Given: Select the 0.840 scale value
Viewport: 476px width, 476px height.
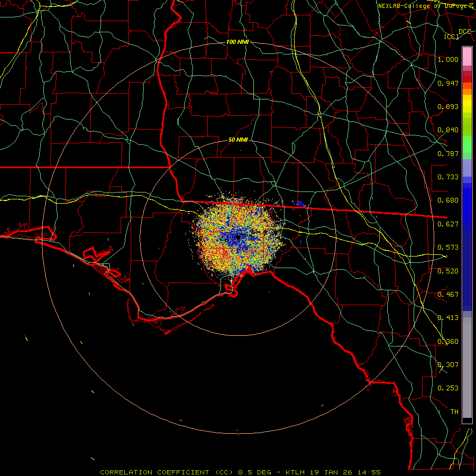Looking at the screenshot, I should click(448, 130).
